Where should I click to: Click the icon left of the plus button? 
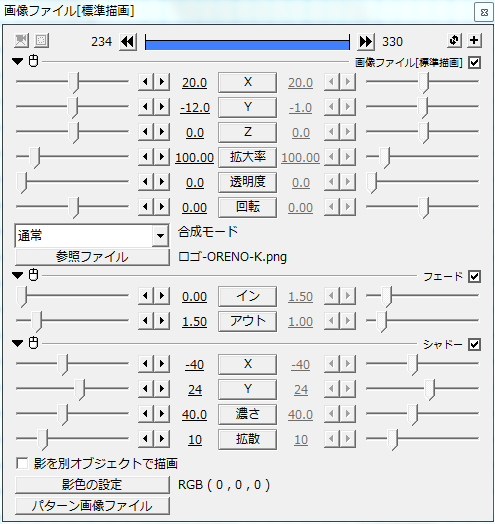point(454,40)
